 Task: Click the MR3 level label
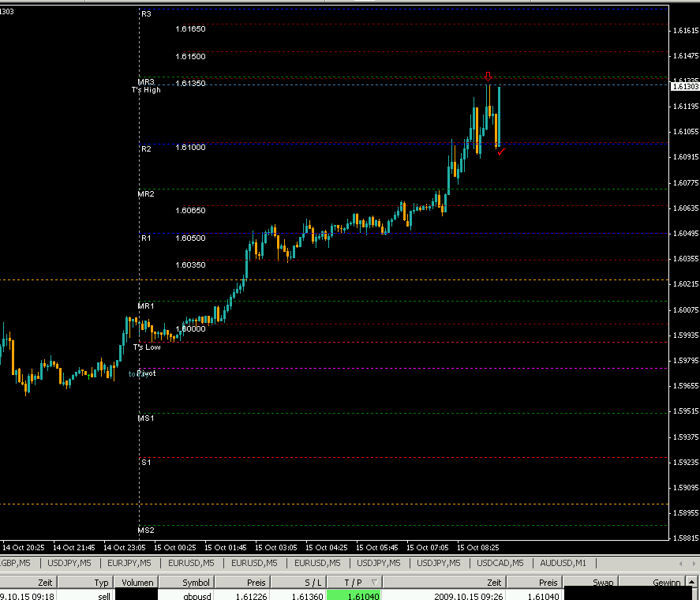146,82
